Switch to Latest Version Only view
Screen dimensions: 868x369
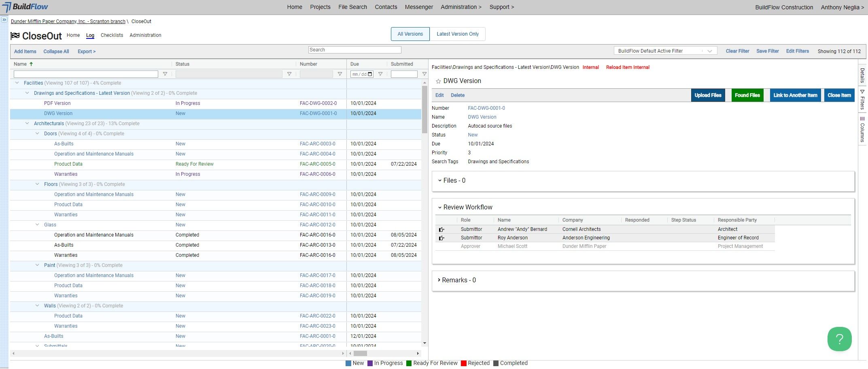(457, 34)
